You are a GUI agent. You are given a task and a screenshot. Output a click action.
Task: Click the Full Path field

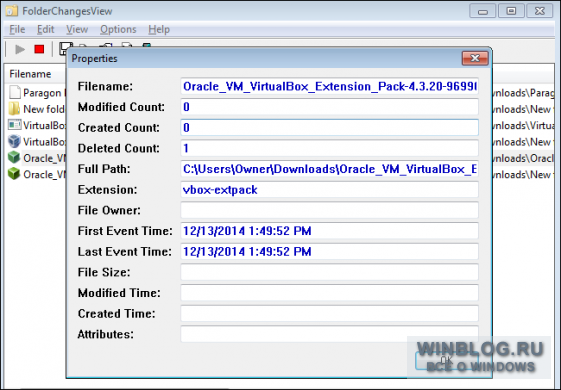pyautogui.click(x=330, y=169)
